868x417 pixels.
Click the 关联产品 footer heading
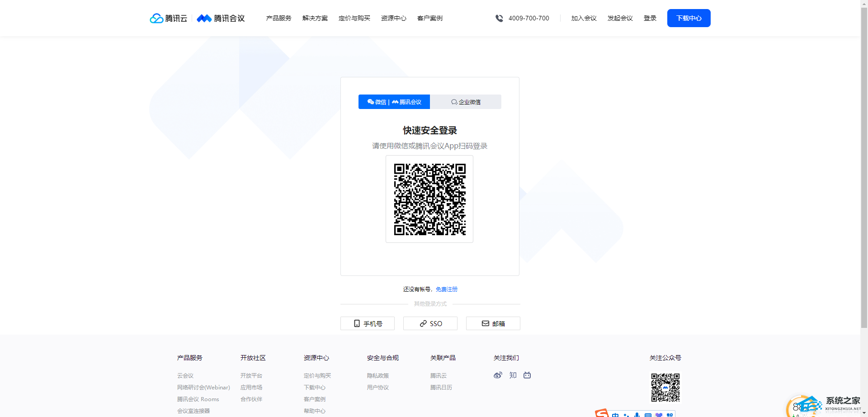click(443, 358)
